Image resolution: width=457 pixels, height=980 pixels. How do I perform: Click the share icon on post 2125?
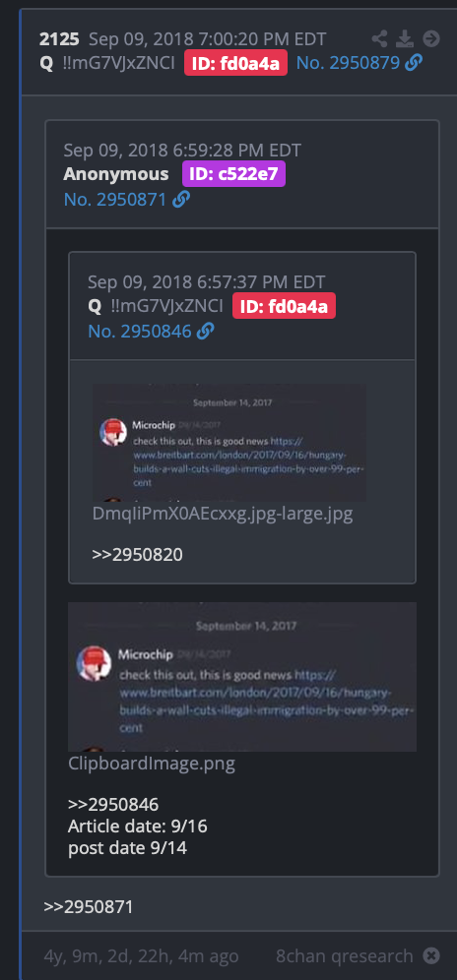(379, 38)
